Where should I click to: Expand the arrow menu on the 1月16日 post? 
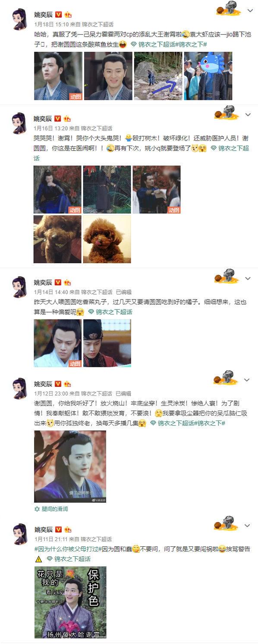pos(248,115)
